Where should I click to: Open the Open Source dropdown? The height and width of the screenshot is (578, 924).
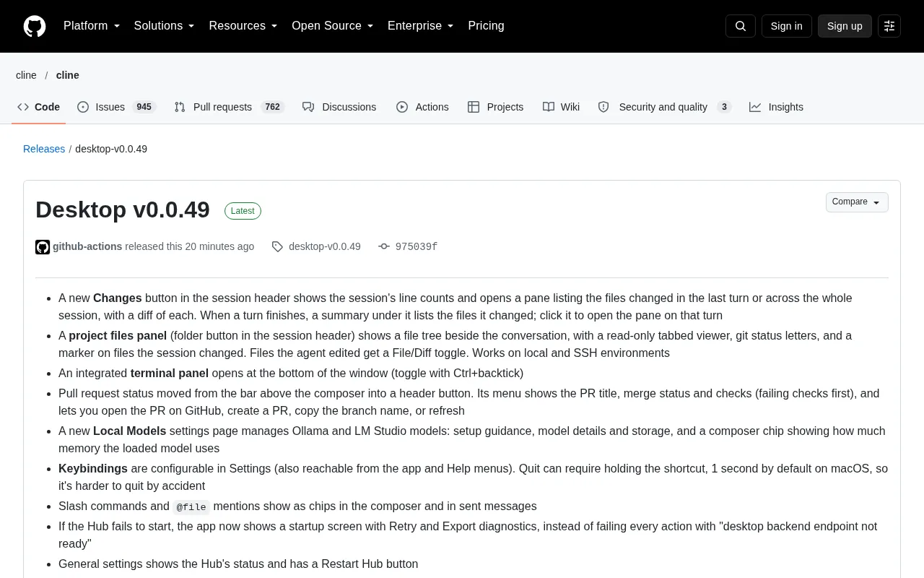(x=333, y=26)
